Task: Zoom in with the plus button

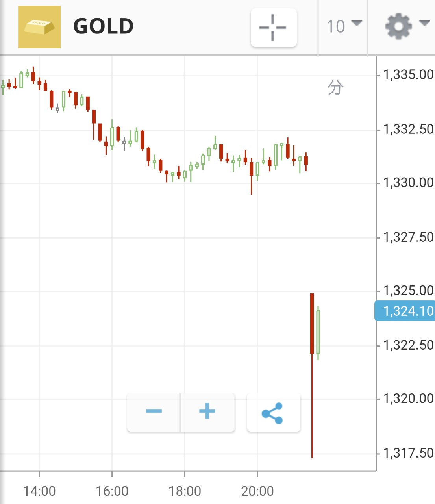Action: coord(207,412)
